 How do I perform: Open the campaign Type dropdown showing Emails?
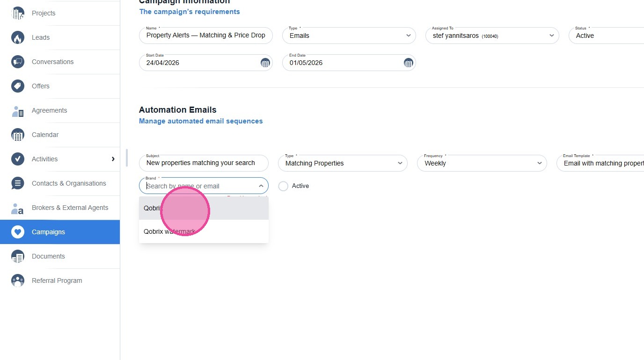(x=349, y=36)
